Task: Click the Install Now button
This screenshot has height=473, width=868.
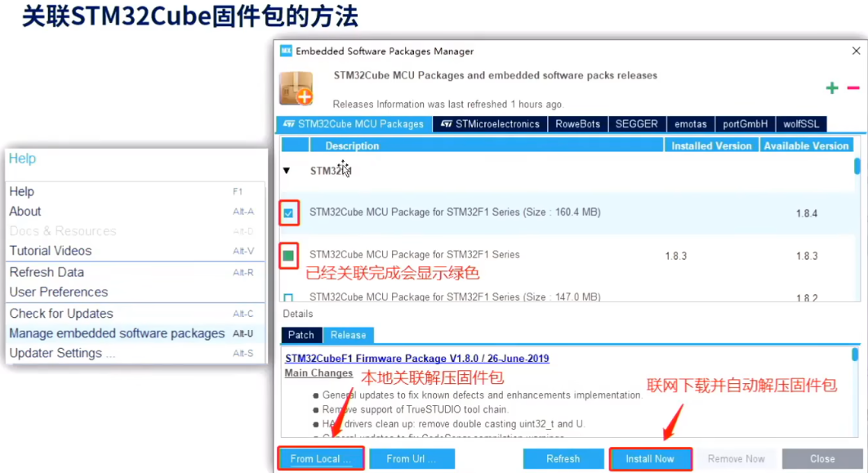Action: [x=650, y=458]
